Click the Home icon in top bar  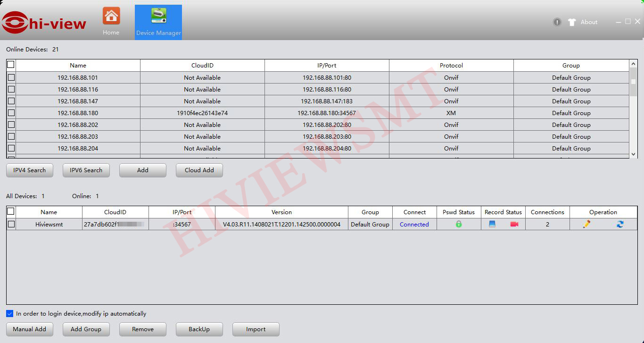[x=111, y=16]
